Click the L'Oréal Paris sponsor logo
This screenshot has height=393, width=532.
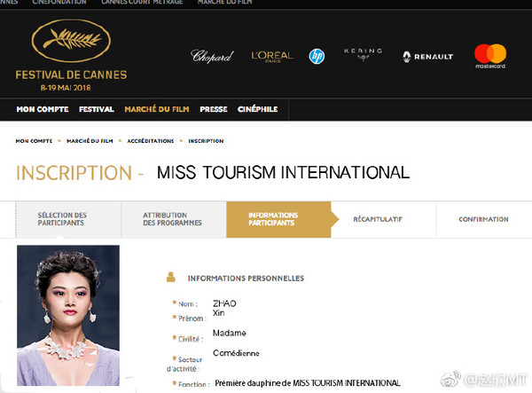(x=271, y=56)
